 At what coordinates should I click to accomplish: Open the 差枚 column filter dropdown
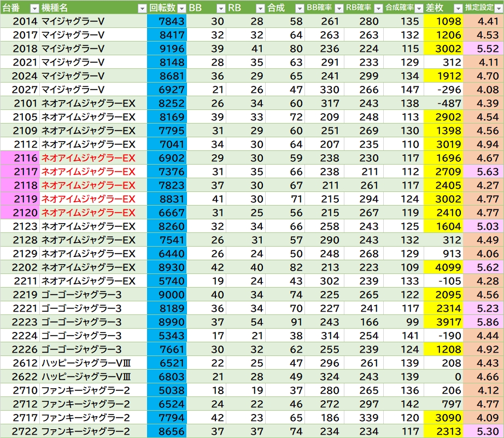pyautogui.click(x=458, y=8)
